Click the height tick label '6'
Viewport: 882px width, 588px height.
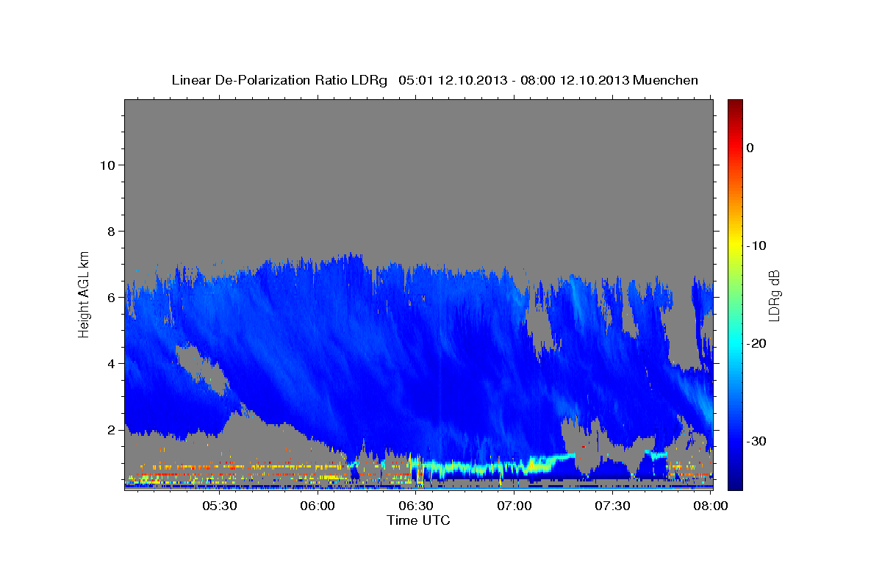[x=110, y=297]
